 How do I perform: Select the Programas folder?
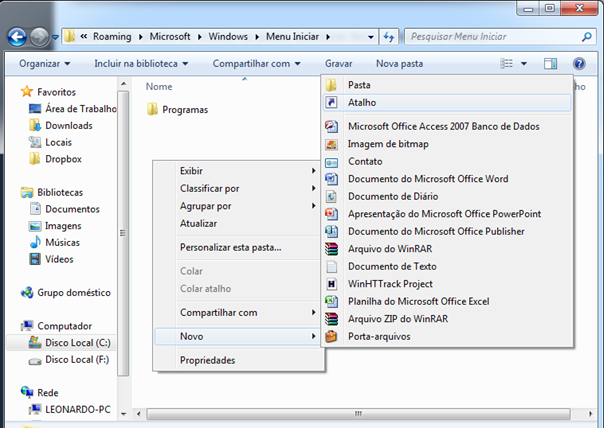[178, 110]
